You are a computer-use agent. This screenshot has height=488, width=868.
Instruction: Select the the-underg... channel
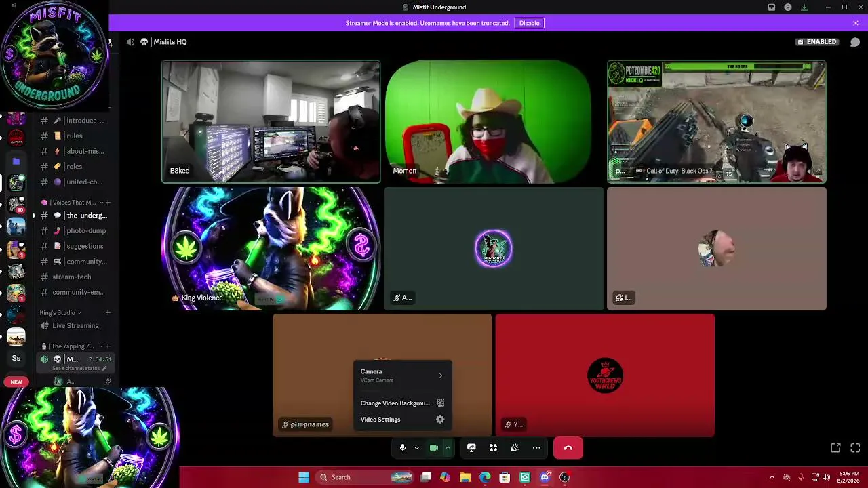[x=75, y=216]
